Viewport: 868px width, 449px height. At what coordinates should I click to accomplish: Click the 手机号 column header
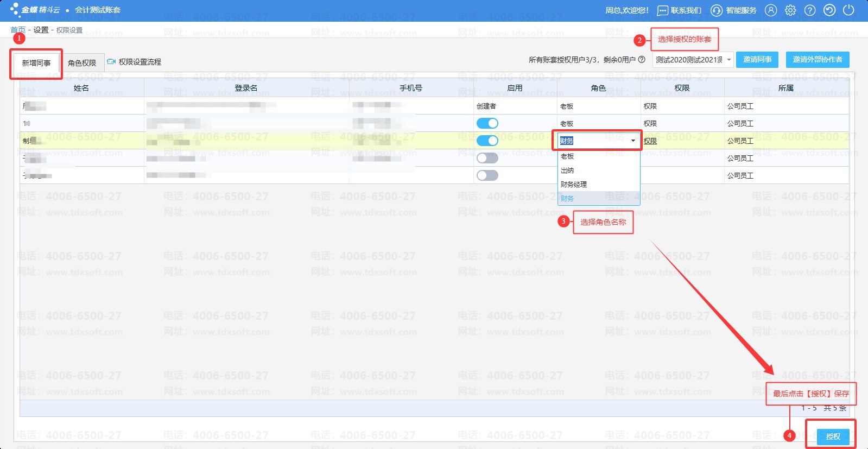pyautogui.click(x=411, y=88)
